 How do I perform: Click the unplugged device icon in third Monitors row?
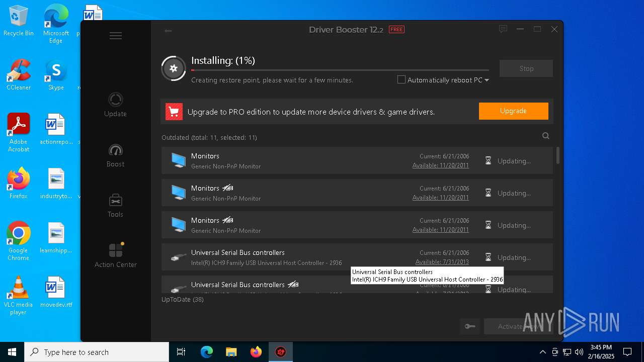tap(228, 220)
